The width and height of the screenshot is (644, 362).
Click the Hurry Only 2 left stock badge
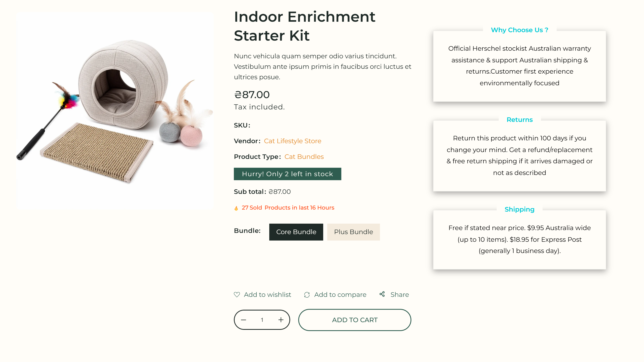pyautogui.click(x=287, y=174)
